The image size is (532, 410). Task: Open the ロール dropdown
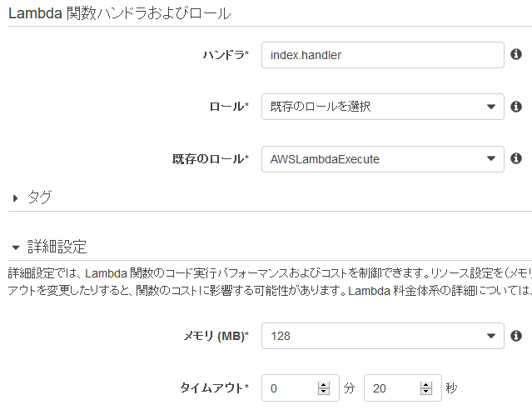click(382, 107)
